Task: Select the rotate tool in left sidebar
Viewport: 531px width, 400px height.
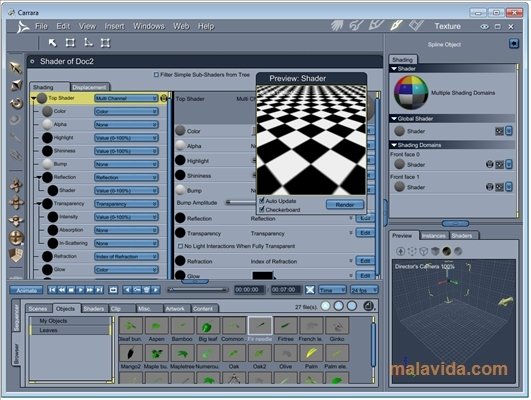Action: pyautogui.click(x=16, y=103)
